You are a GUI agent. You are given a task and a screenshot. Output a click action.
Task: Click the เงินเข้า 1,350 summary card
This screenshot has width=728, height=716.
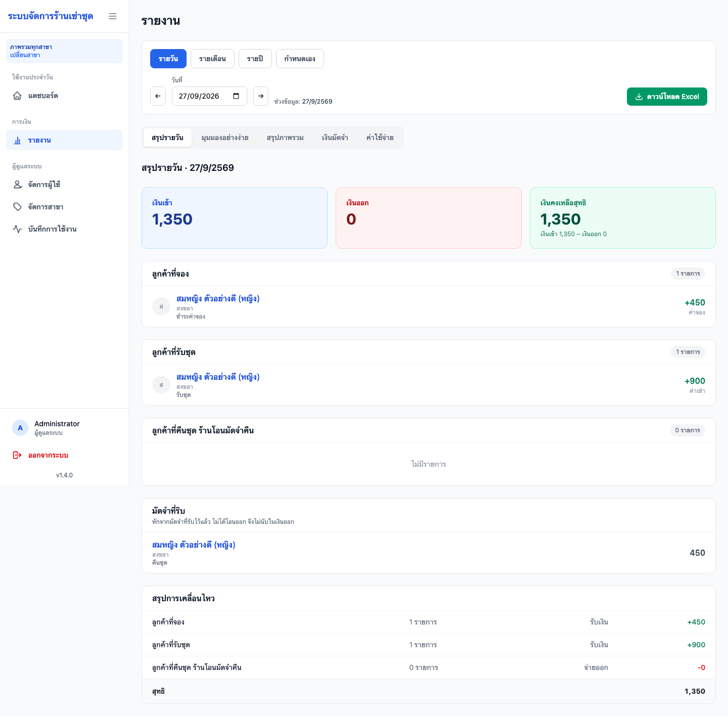[x=235, y=218]
